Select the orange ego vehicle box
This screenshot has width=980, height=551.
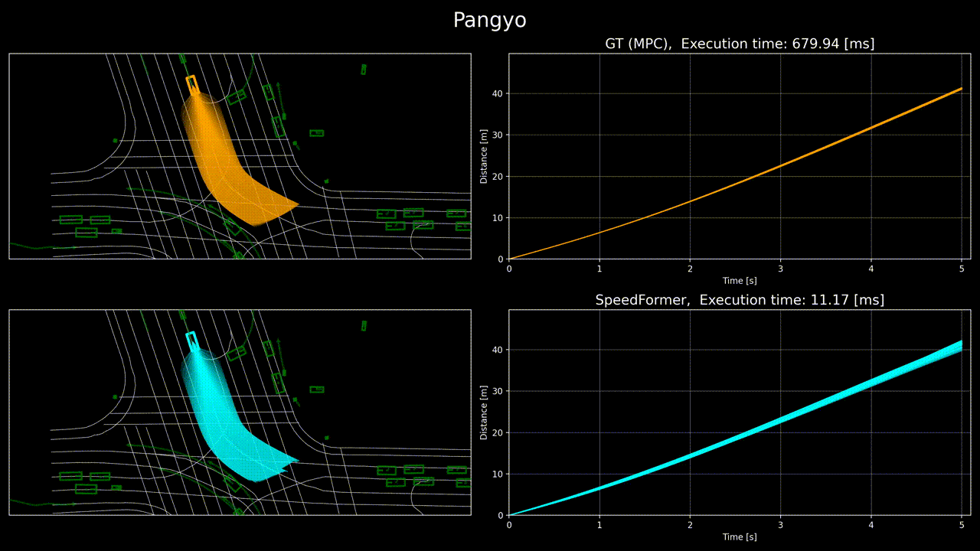coord(192,85)
